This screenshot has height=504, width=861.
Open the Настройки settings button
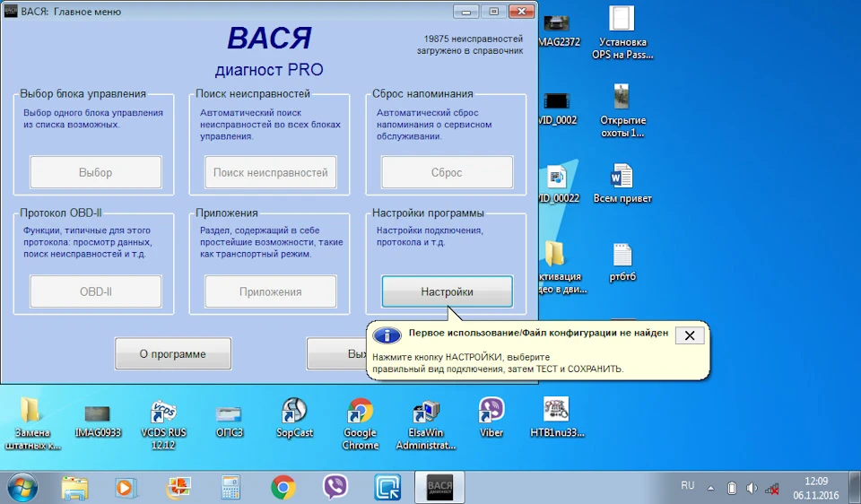point(447,291)
